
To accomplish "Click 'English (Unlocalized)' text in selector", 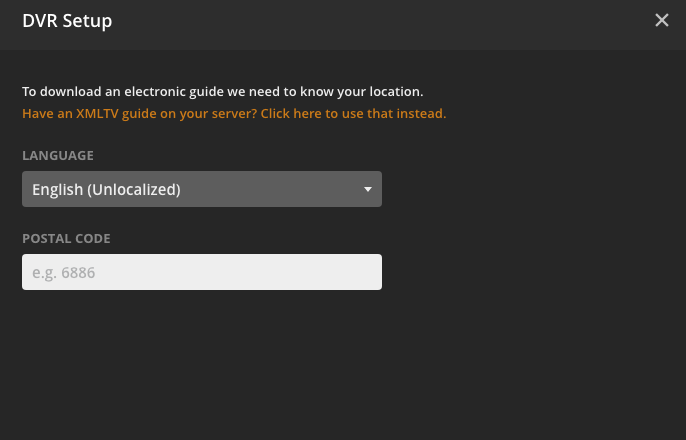I will pyautogui.click(x=106, y=189).
